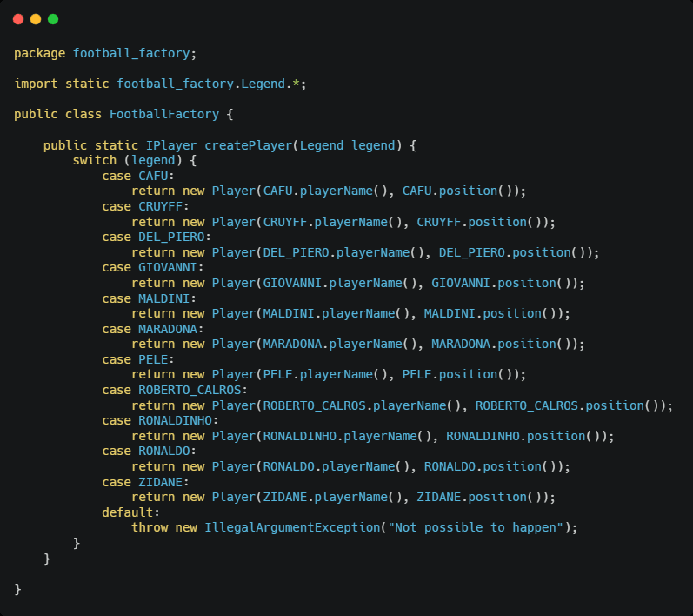Image resolution: width=693 pixels, height=616 pixels.
Task: Click the 'CAFU.playerName()' call
Action: click(325, 191)
